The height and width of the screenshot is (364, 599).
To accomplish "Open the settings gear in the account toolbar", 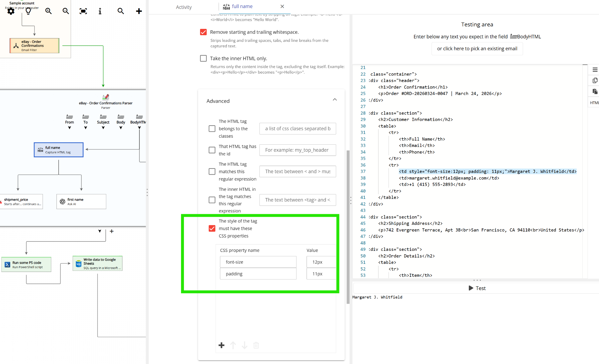I will pos(11,11).
